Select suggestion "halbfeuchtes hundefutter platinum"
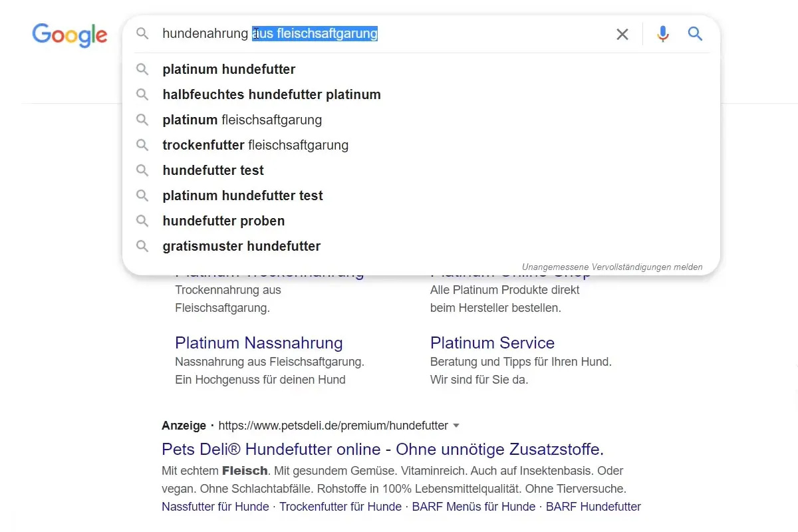798x532 pixels. point(271,94)
